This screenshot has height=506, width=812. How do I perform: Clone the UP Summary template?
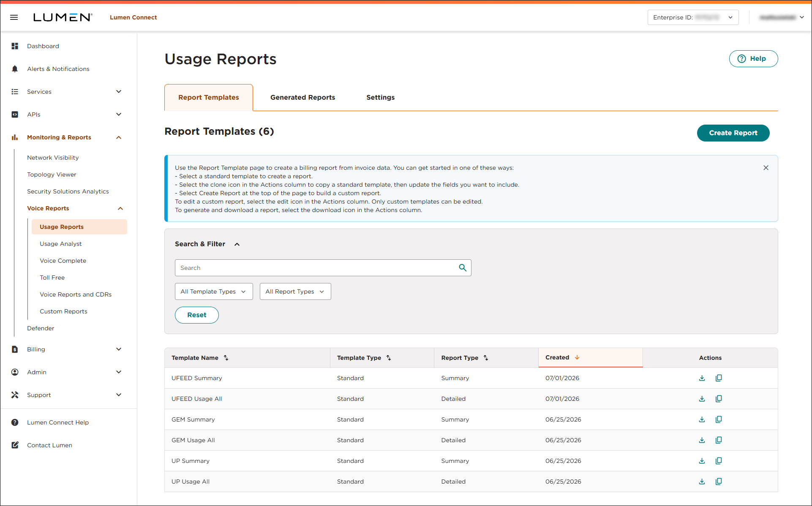tap(719, 461)
